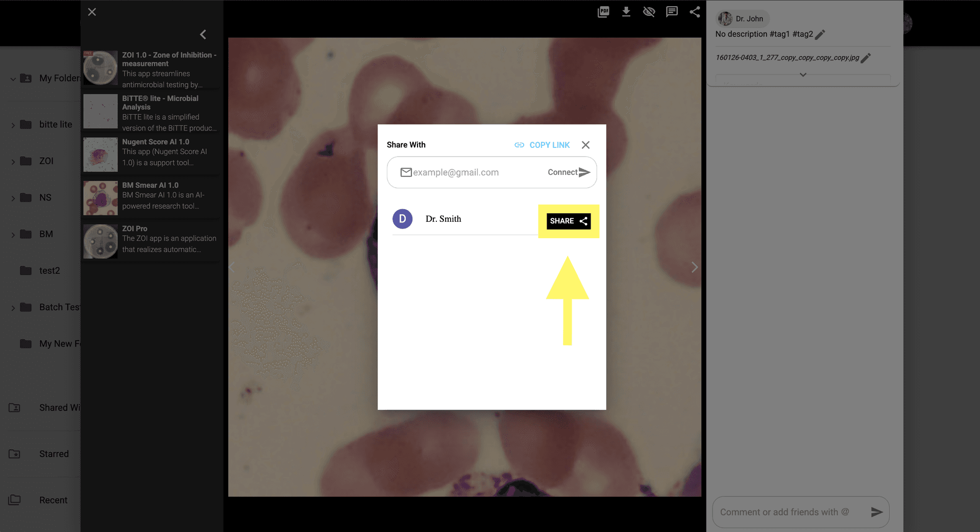Toggle the hide-annotations eye icon
This screenshot has width=980, height=532.
click(x=649, y=11)
